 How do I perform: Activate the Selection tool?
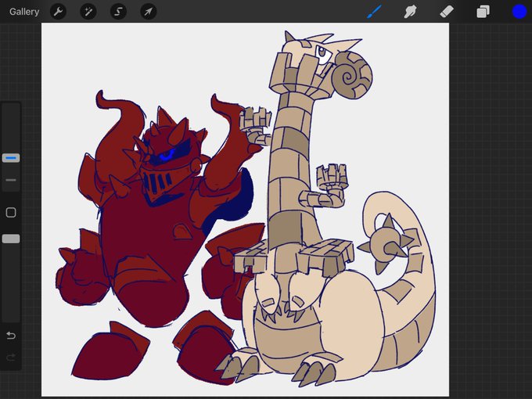118,12
